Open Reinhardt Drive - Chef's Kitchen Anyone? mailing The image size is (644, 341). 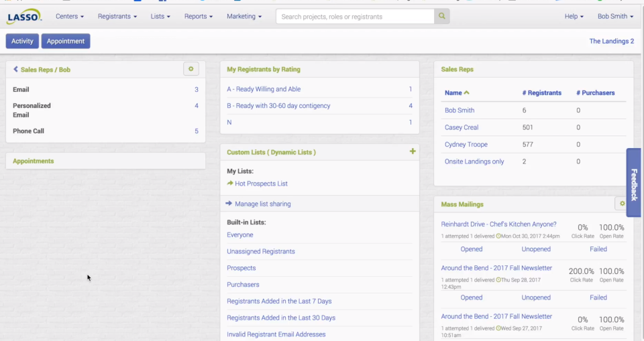498,224
